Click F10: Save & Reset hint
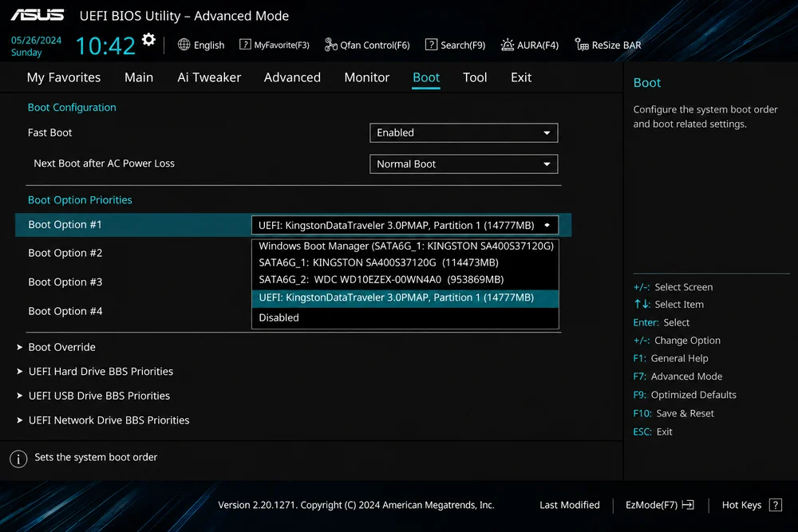The width and height of the screenshot is (798, 532). [x=674, y=413]
